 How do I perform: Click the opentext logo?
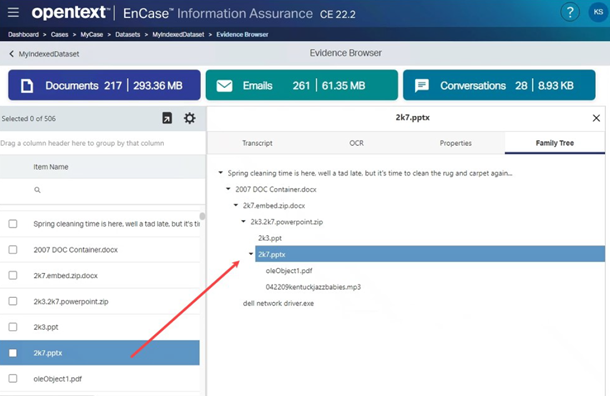click(70, 13)
